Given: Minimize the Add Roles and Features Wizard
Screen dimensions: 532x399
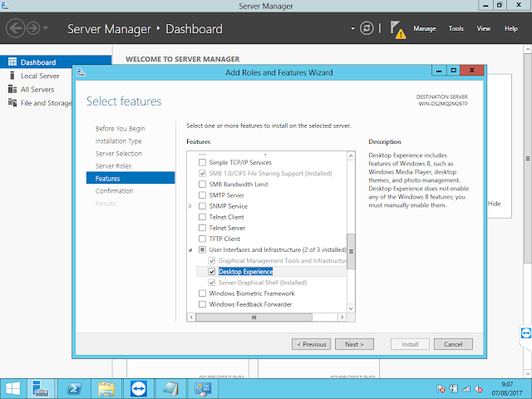Looking at the screenshot, I should pyautogui.click(x=439, y=70).
